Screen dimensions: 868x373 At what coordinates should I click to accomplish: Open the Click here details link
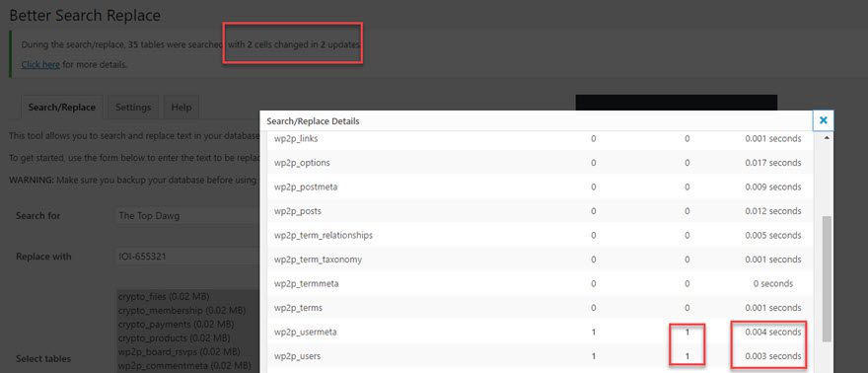click(40, 65)
